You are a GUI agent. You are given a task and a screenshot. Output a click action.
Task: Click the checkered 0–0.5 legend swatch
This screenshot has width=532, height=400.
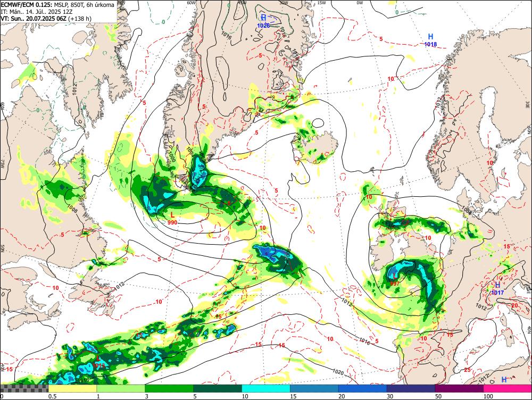pos(24,388)
